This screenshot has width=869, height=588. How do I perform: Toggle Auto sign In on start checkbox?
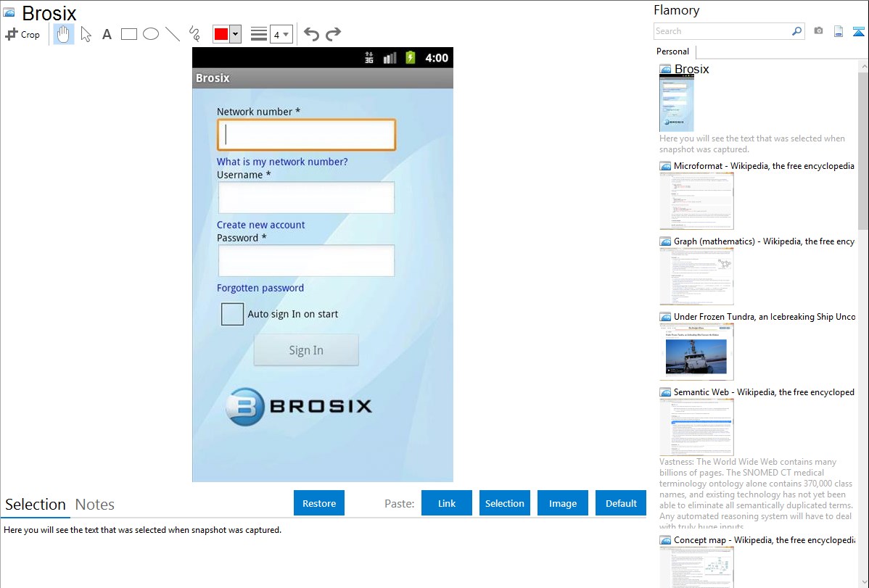tap(232, 314)
